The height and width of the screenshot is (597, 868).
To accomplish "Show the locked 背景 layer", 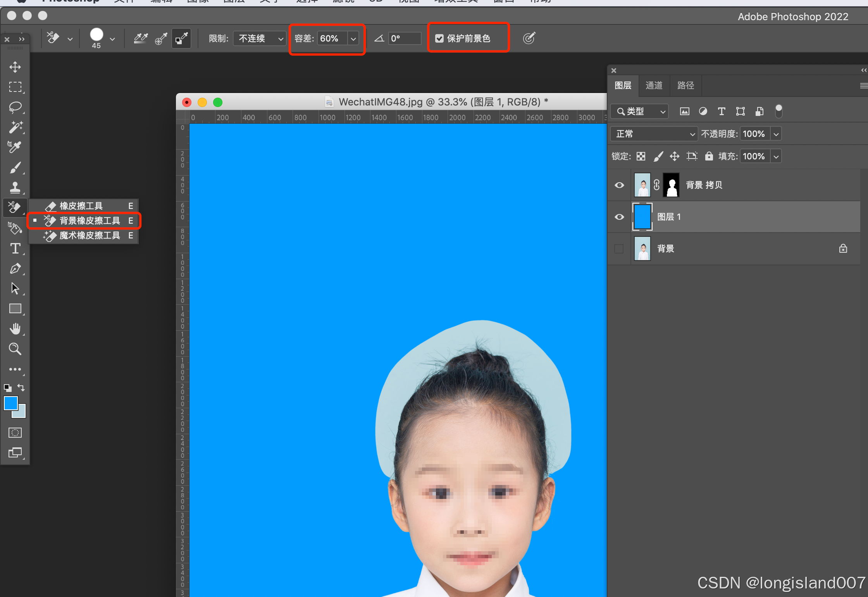I will 619,248.
